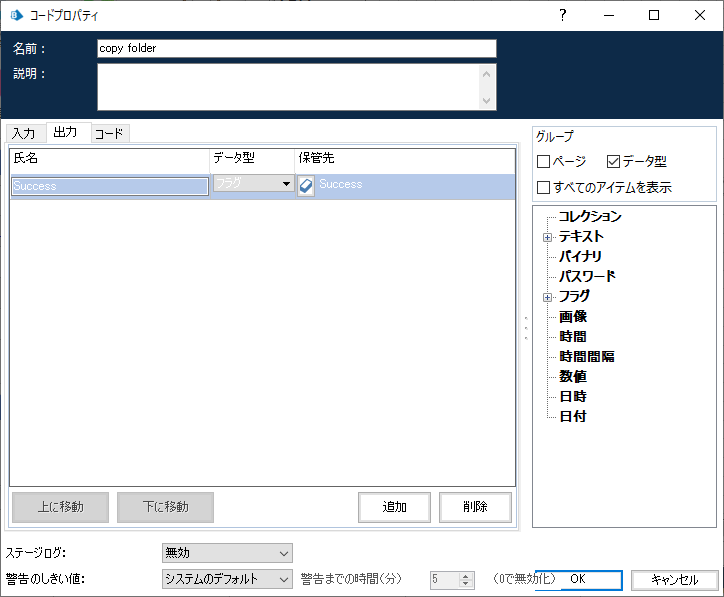The image size is (724, 597).
Task: Expand the テキスト tree node
Action: [x=547, y=238]
